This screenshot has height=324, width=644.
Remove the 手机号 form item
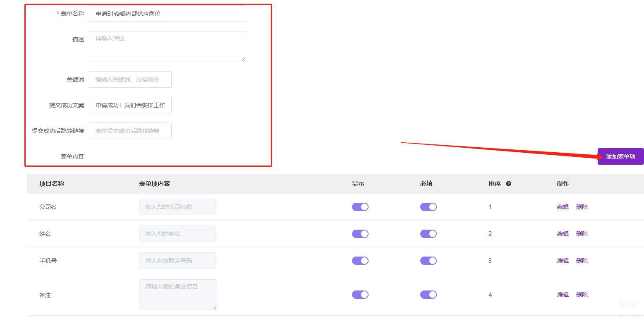[x=582, y=261]
